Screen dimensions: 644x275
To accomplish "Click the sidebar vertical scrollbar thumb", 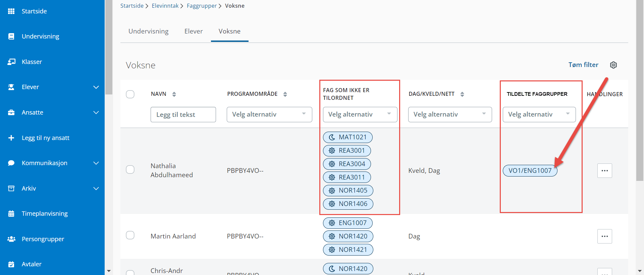I will pos(109,47).
